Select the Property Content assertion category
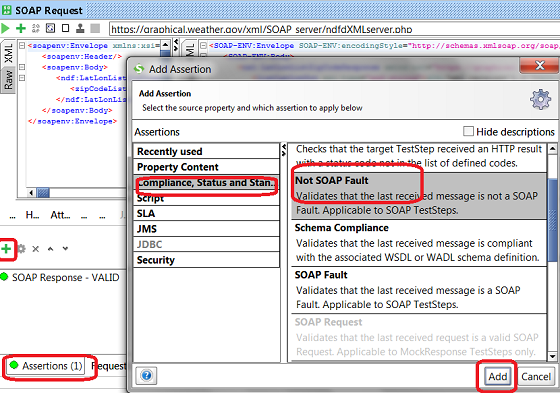Image resolution: width=560 pixels, height=393 pixels. click(206, 167)
